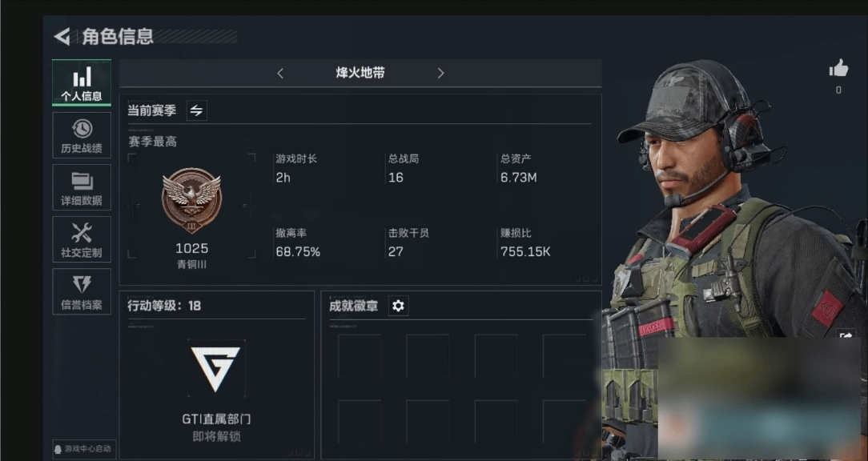
Task: Click 游戏中心启动 bell button
Action: pyautogui.click(x=83, y=449)
